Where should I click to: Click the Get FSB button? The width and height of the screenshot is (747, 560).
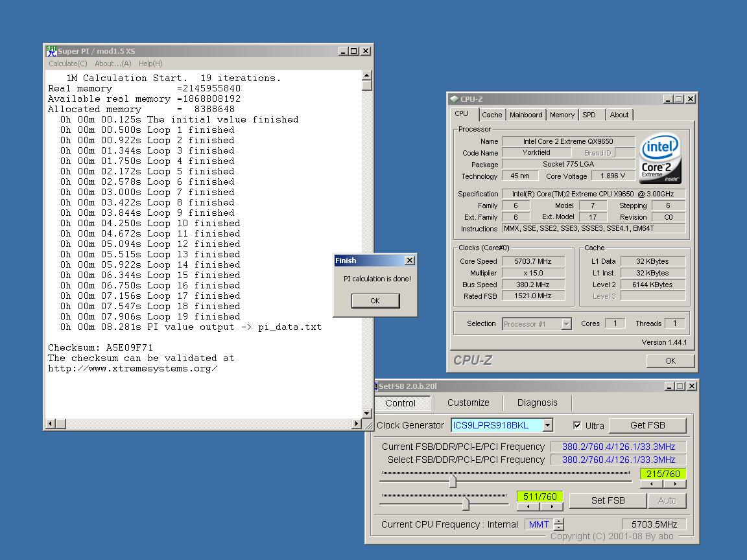(x=647, y=425)
